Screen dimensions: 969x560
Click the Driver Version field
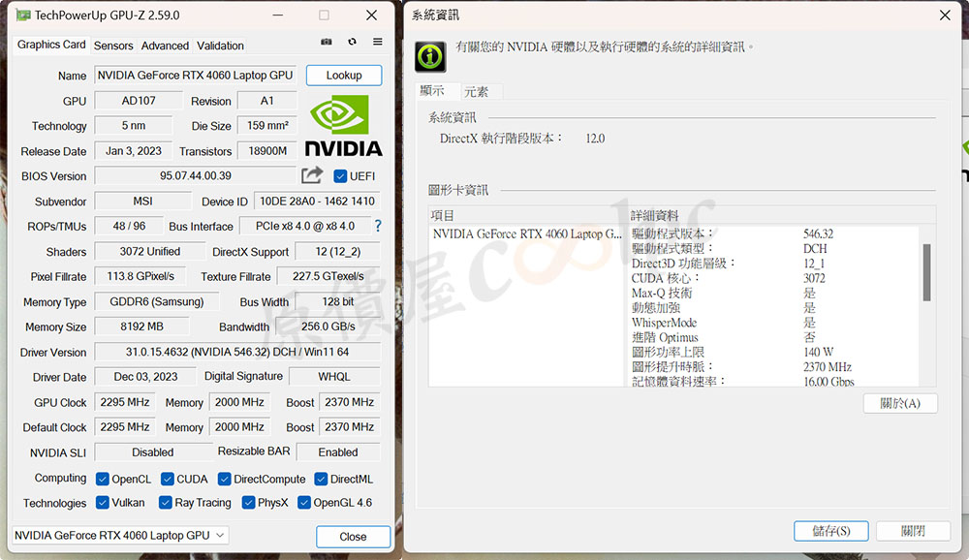pos(237,352)
